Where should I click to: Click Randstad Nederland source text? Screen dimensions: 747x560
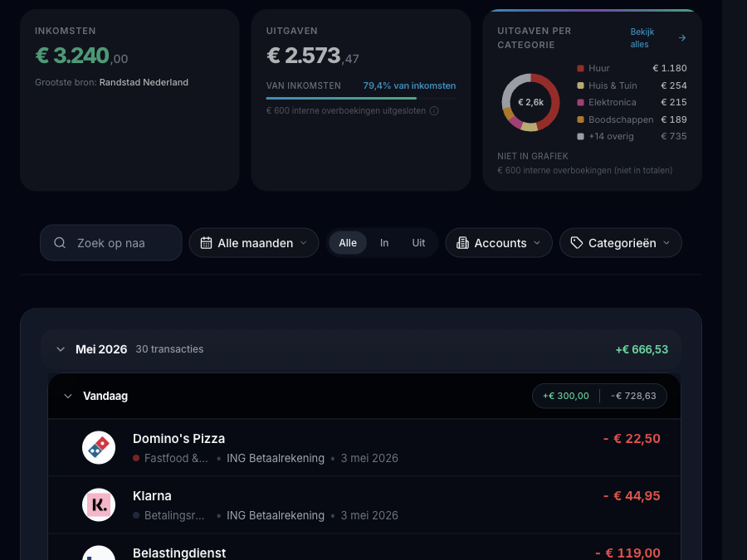(144, 82)
